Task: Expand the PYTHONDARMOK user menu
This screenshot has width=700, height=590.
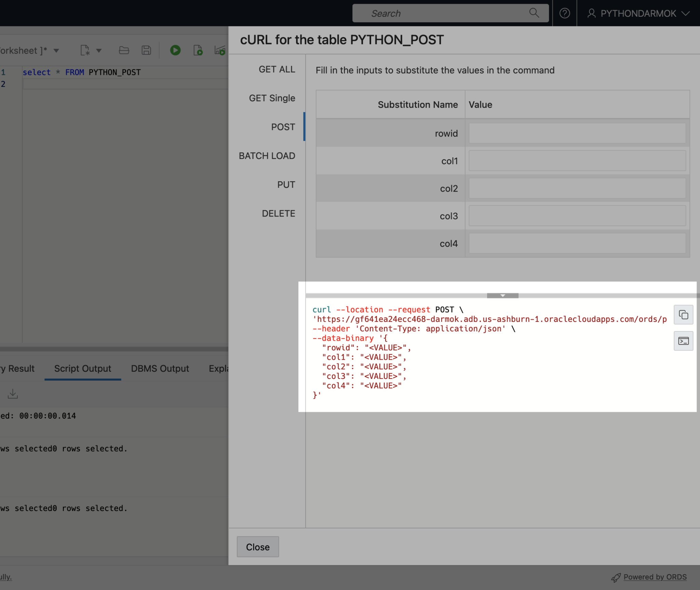Action: [638, 13]
